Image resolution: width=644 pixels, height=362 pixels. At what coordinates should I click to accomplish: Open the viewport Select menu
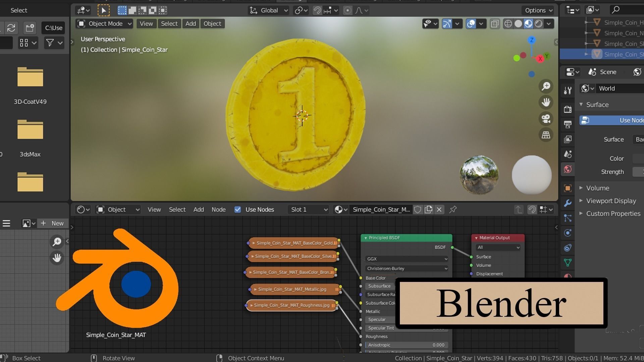[169, 24]
